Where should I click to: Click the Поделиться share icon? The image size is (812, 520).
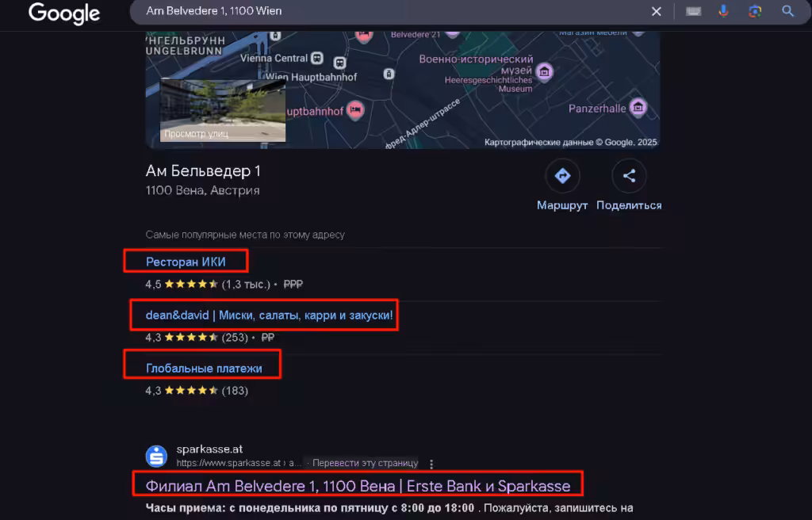629,176
